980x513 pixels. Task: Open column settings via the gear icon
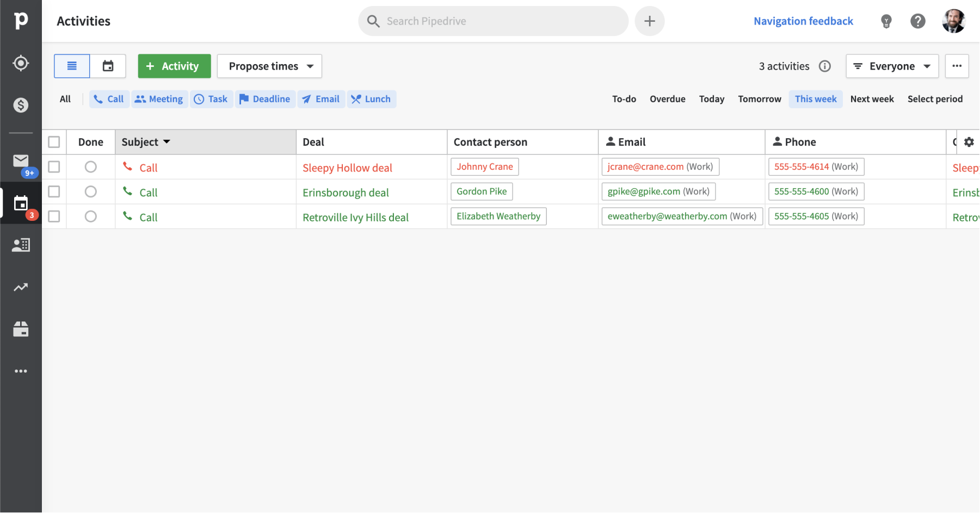(969, 141)
